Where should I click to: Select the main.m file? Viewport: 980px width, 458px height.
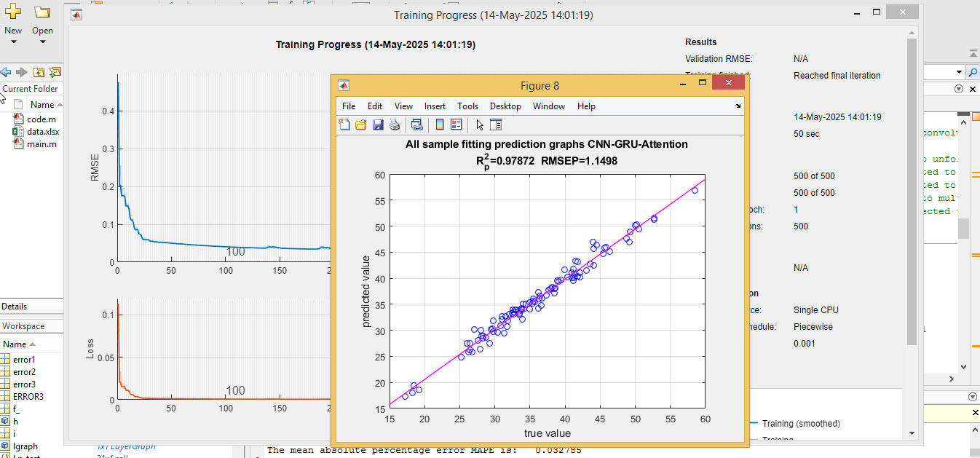(x=42, y=144)
